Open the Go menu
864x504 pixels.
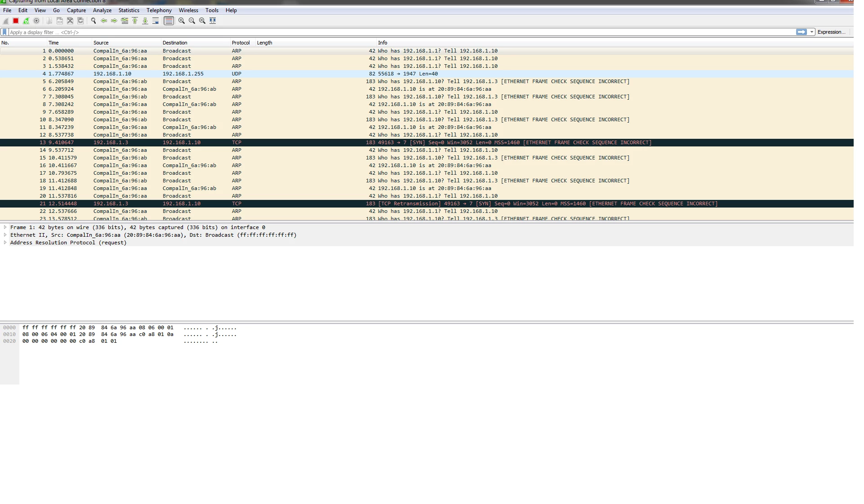click(x=56, y=10)
